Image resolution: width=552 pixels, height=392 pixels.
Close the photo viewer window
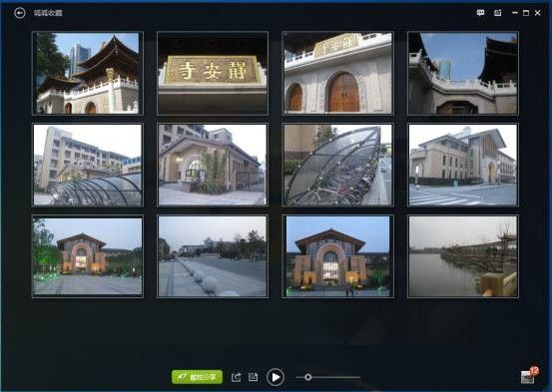coord(538,13)
